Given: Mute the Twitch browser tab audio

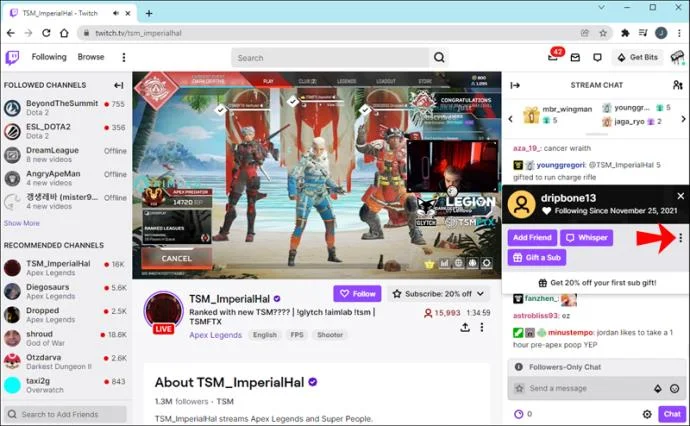Looking at the screenshot, I should [x=116, y=13].
